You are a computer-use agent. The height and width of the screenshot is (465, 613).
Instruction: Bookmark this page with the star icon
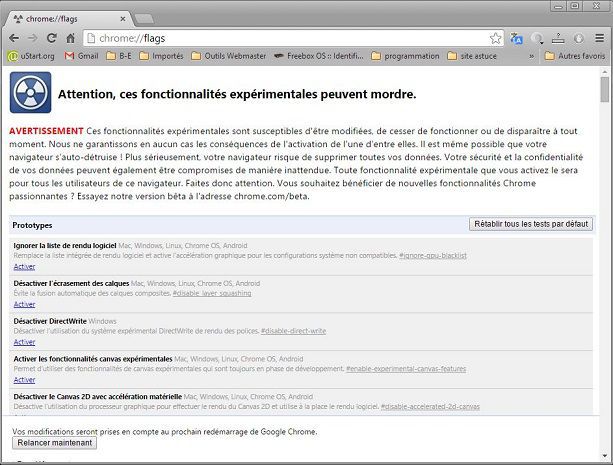pyautogui.click(x=495, y=38)
